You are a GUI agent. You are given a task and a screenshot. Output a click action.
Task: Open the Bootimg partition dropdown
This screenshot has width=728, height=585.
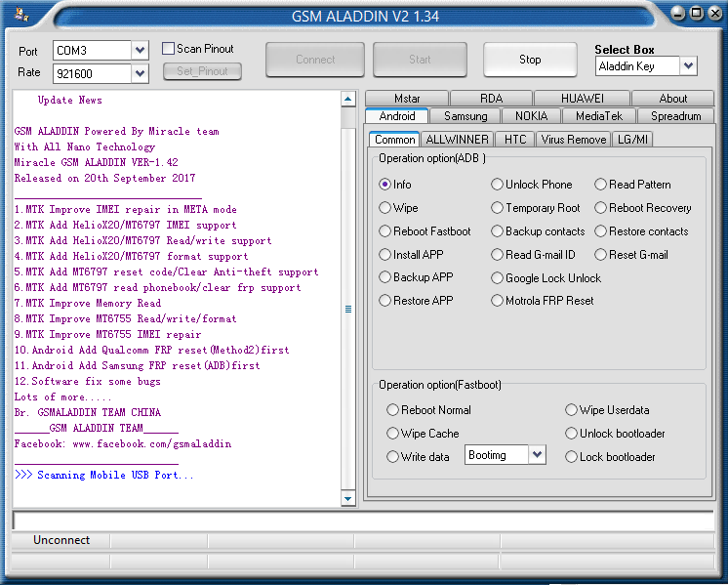coord(537,454)
